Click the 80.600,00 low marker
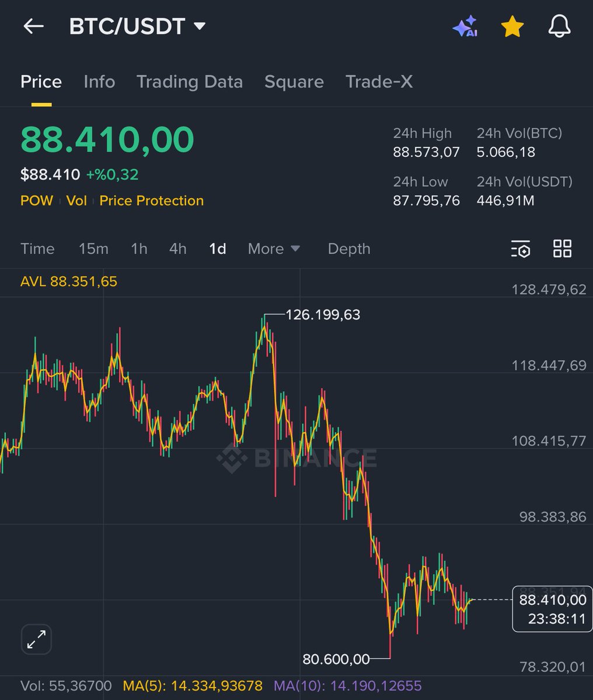Viewport: 593px width, 700px height. tap(336, 659)
